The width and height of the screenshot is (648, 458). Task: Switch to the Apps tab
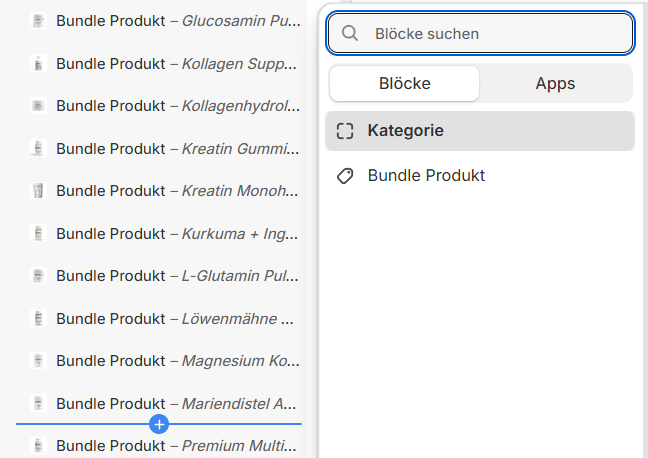555,83
